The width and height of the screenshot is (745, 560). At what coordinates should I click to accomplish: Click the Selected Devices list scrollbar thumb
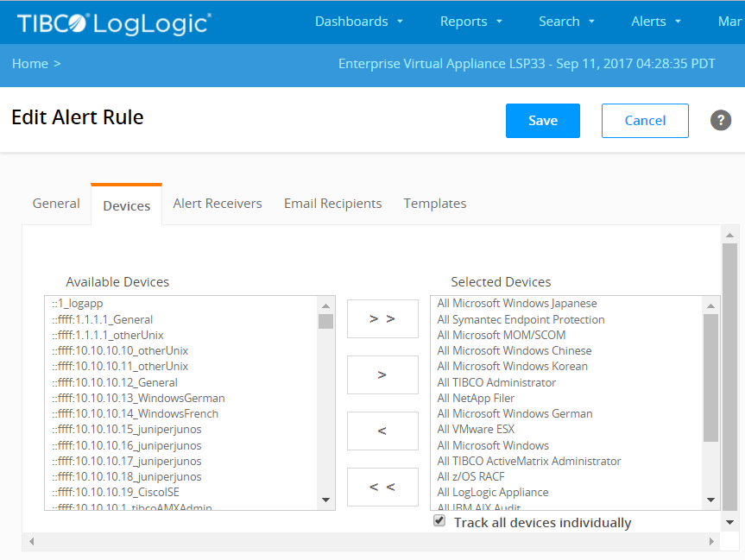[710, 377]
